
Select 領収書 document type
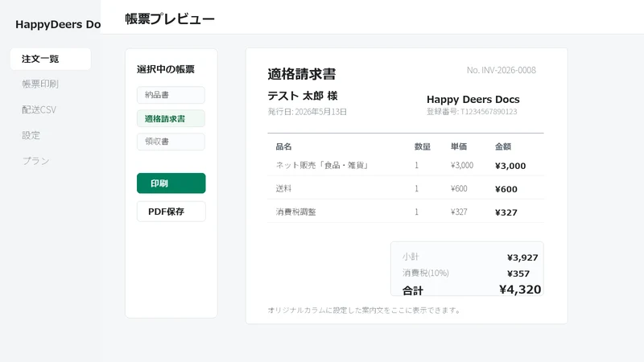(171, 142)
